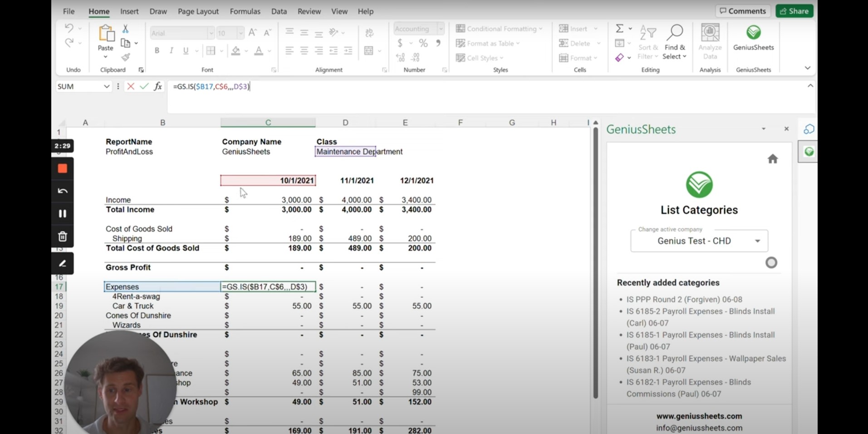Open the Change active company dropdown
Viewport: 868px width, 434px height.
[699, 241]
